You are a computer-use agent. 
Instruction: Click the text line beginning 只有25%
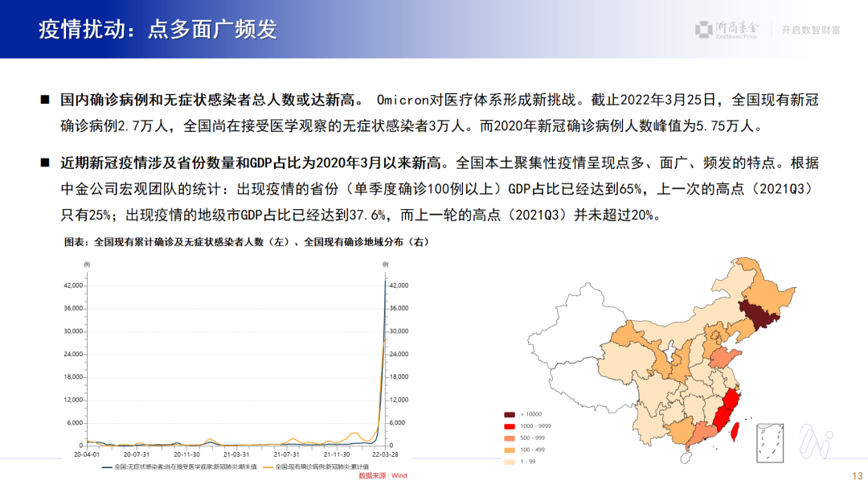pos(362,216)
